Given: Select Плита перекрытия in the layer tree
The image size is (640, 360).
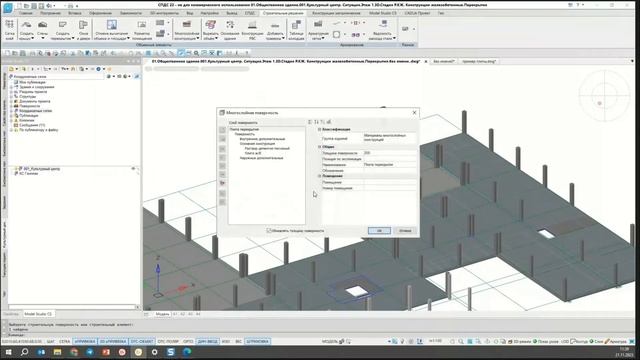Looking at the screenshot, I should pos(244,129).
